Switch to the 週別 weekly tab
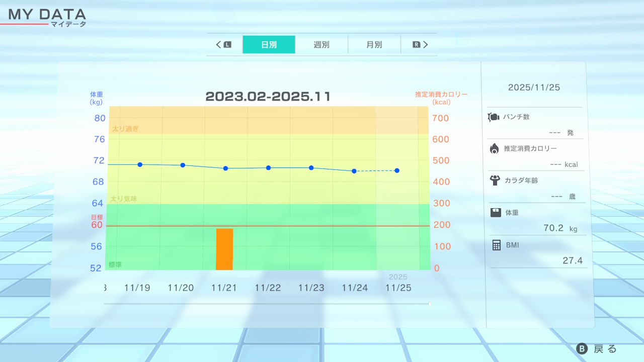Screen dimensions: 644x362 click(321, 45)
